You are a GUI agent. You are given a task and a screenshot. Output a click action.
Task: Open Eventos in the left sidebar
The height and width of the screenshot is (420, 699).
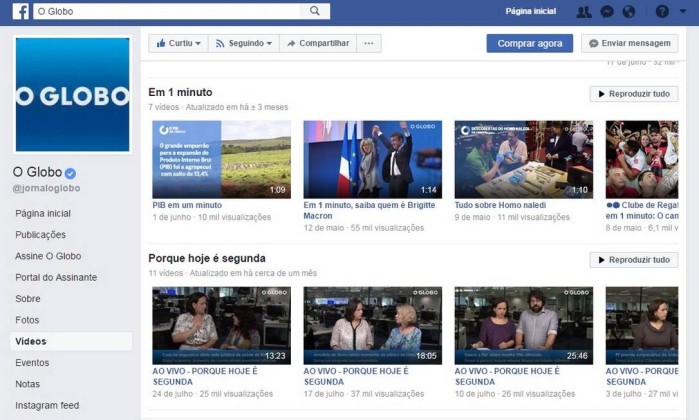[32, 363]
